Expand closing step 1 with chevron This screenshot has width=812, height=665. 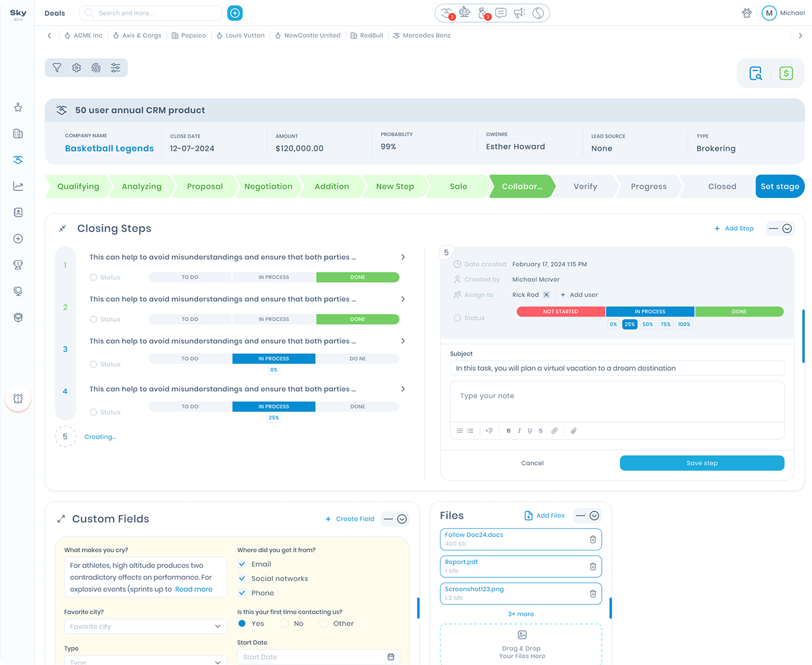pos(403,257)
